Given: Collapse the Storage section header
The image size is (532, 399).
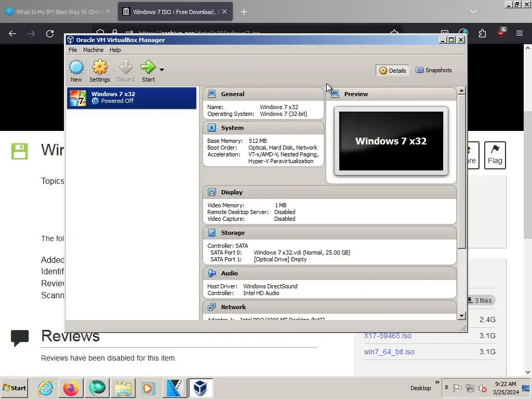Looking at the screenshot, I should 329,233.
